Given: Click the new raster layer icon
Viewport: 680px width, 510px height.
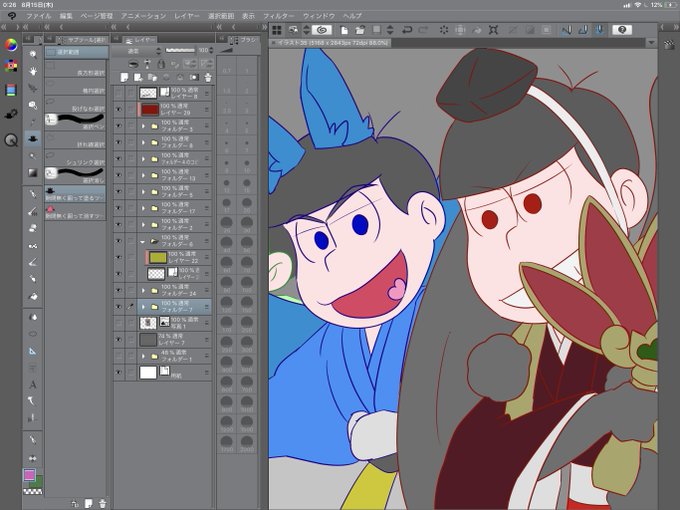Looking at the screenshot, I should 124,78.
